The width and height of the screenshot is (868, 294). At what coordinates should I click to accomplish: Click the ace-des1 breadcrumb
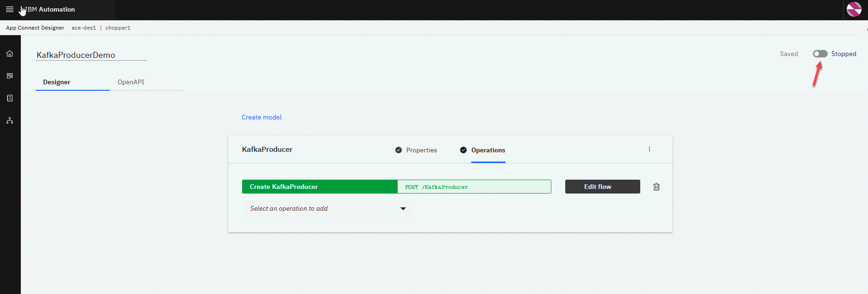click(84, 28)
